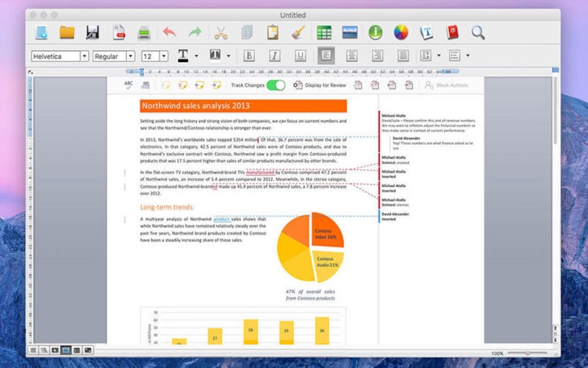
Task: Select the format paintbrush tool
Action: click(298, 32)
